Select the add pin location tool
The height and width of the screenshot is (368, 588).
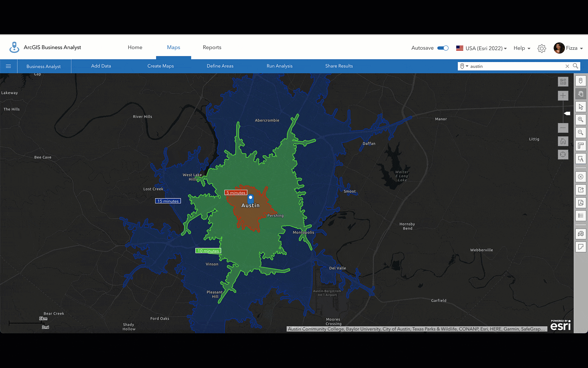point(581,81)
